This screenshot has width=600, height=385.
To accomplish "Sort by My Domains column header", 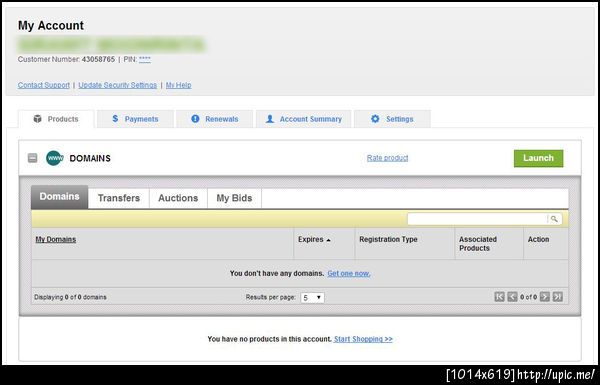I will pos(55,239).
